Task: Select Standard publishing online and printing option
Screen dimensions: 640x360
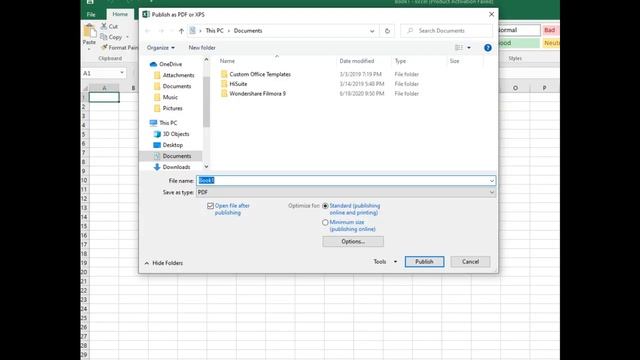Action: coord(325,206)
